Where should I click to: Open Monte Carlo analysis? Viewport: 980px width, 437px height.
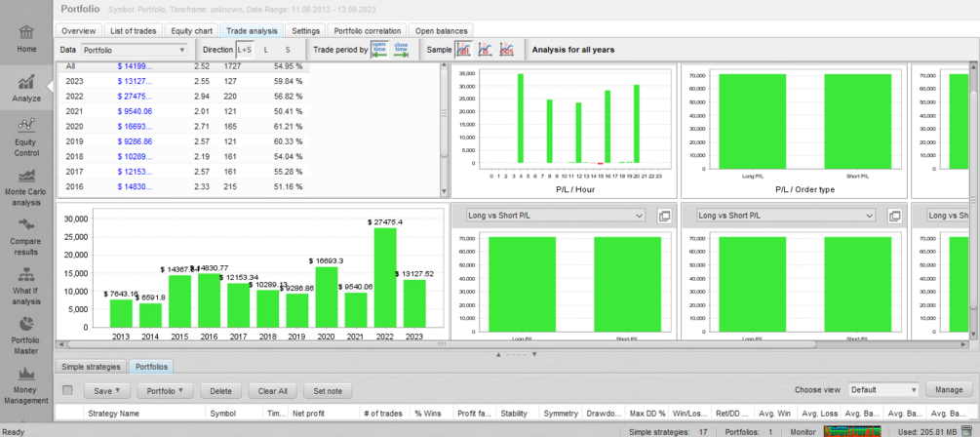pyautogui.click(x=26, y=187)
